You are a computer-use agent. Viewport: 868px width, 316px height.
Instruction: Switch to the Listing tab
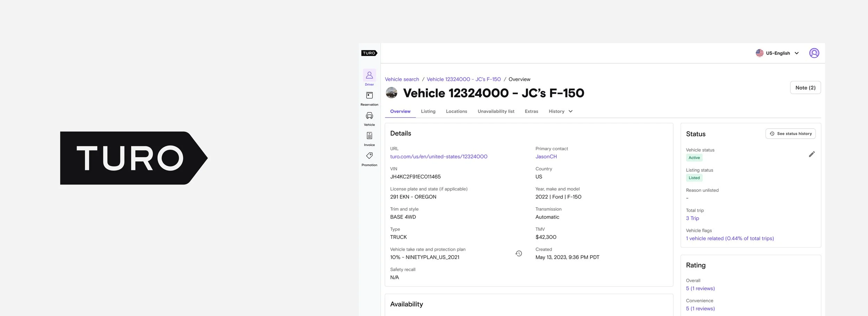tap(428, 111)
